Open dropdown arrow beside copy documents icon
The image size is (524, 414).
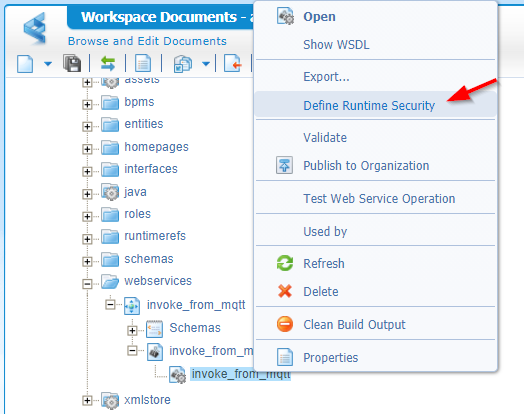(206, 63)
